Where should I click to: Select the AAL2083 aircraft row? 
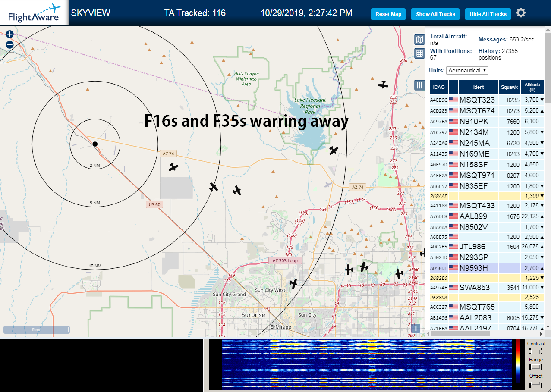[x=487, y=317]
